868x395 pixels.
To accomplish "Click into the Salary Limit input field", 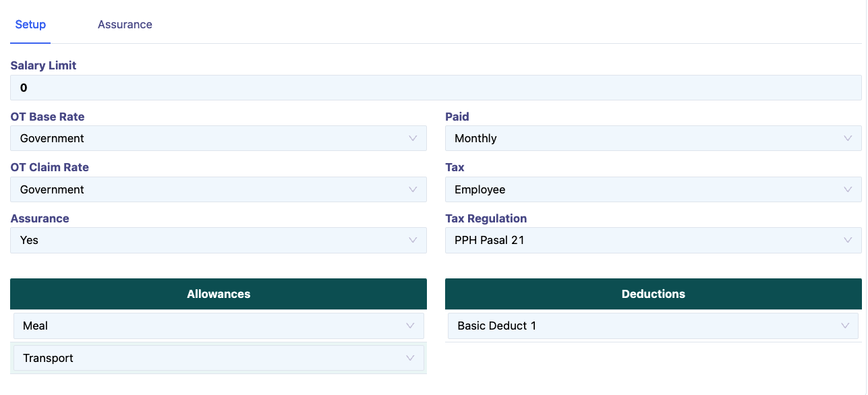I will pos(435,88).
